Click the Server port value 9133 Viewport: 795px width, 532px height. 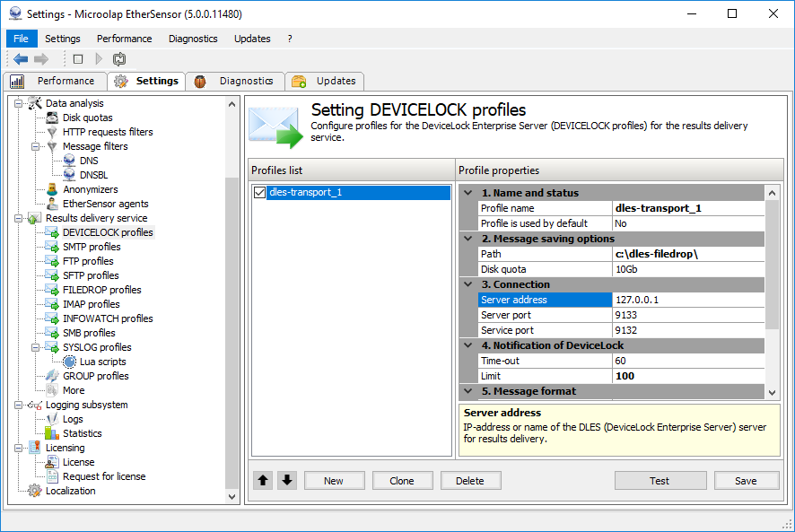[688, 315]
